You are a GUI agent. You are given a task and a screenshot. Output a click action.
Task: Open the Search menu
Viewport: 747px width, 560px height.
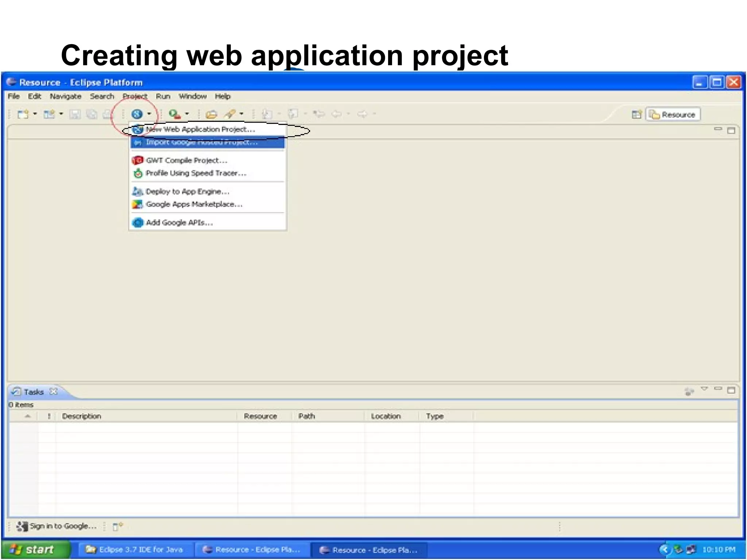coord(102,96)
